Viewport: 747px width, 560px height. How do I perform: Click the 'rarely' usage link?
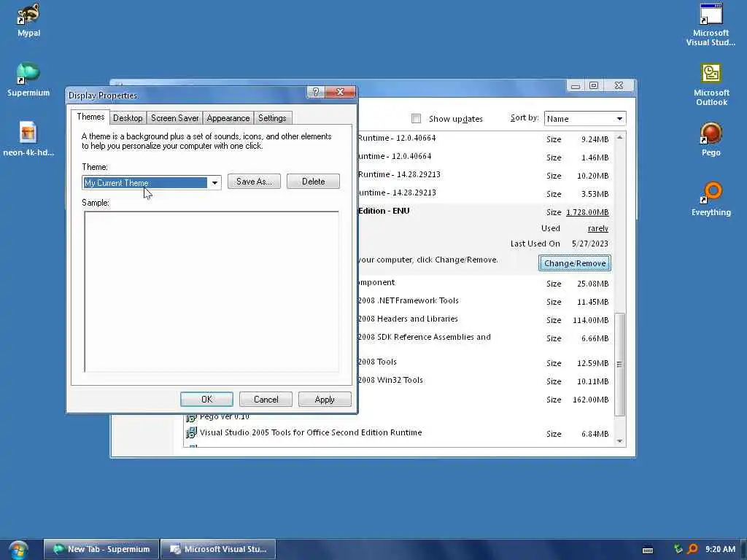tap(598, 228)
